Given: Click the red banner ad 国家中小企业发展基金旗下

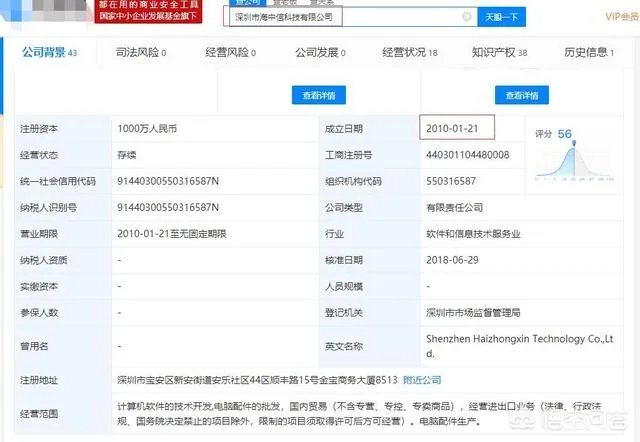Looking at the screenshot, I should pos(148,12).
